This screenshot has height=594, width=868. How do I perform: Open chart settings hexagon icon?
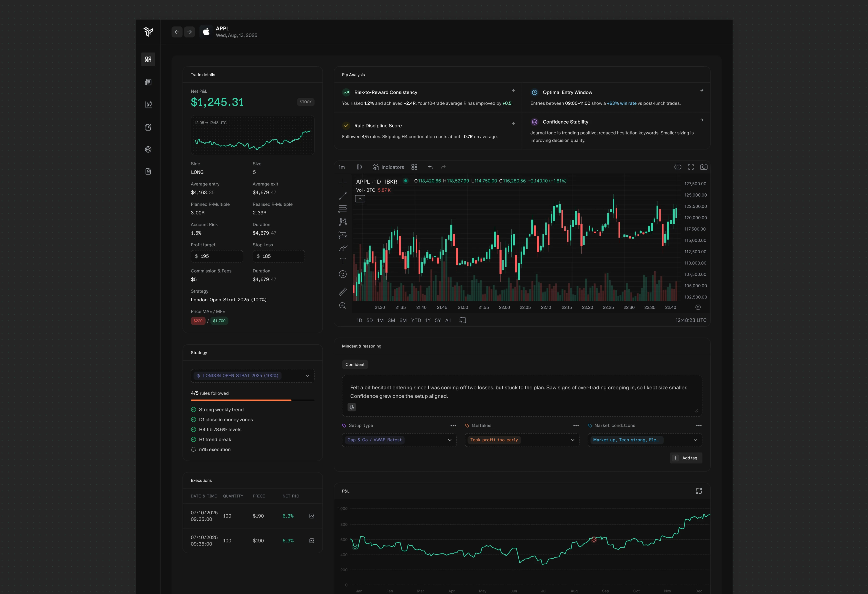coord(678,167)
